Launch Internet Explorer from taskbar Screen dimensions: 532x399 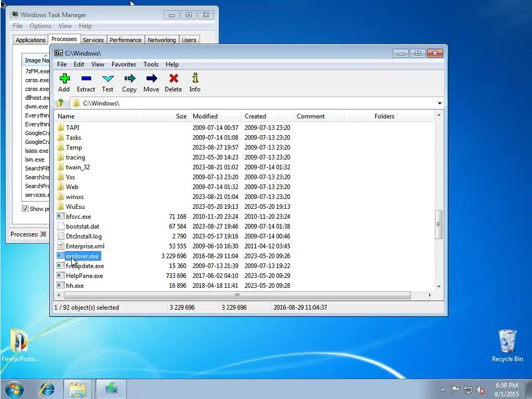(x=47, y=389)
